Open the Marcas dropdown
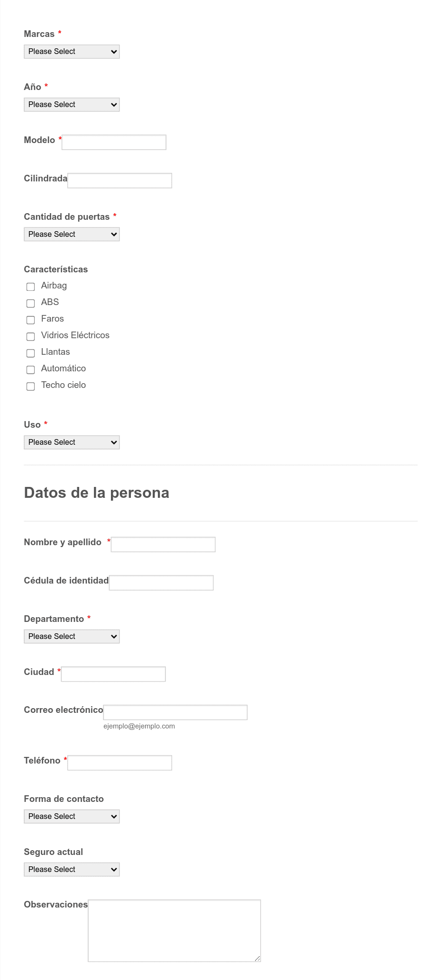 72,52
